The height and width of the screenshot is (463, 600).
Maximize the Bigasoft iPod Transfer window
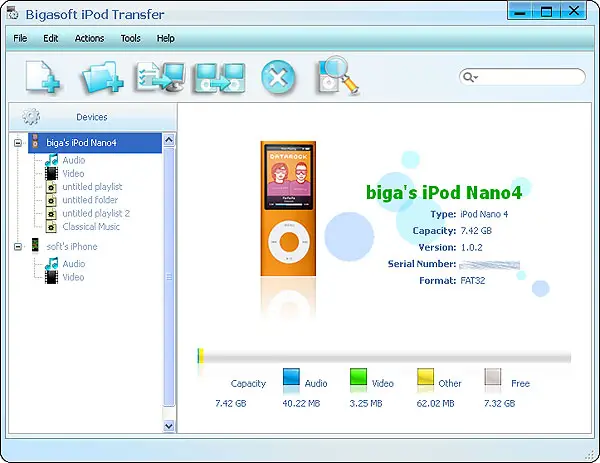tap(546, 11)
